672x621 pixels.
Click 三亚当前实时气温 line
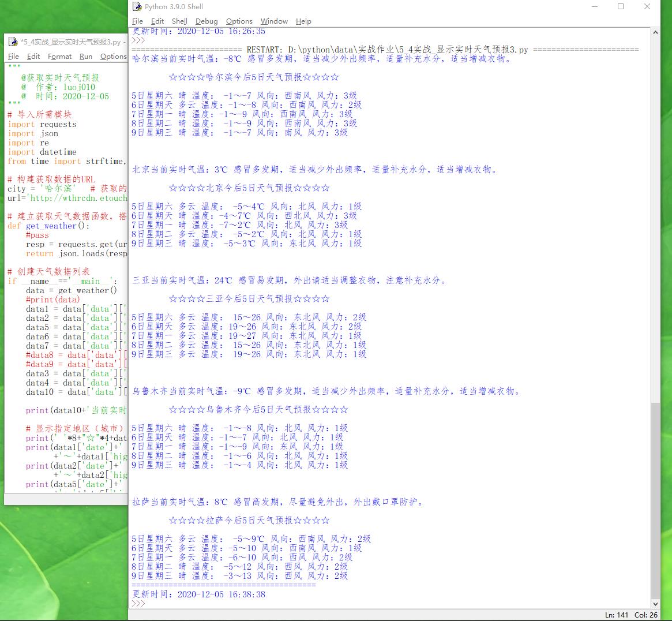point(290,280)
